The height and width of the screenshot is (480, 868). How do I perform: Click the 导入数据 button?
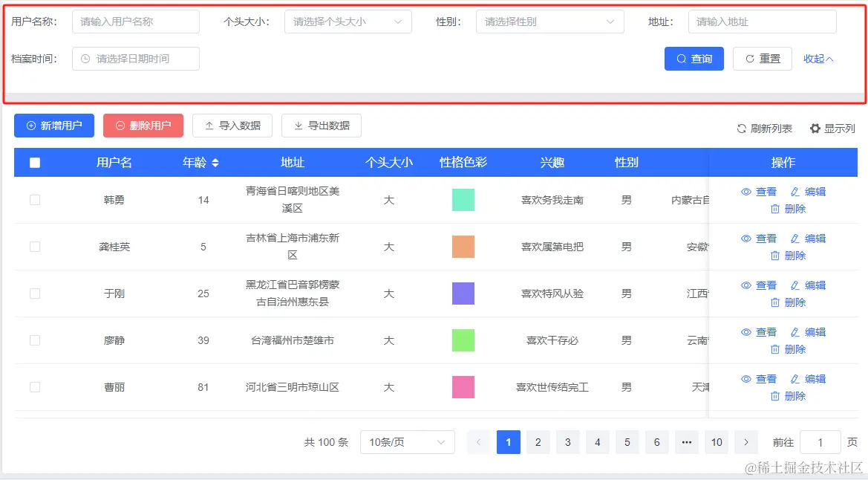click(x=232, y=126)
